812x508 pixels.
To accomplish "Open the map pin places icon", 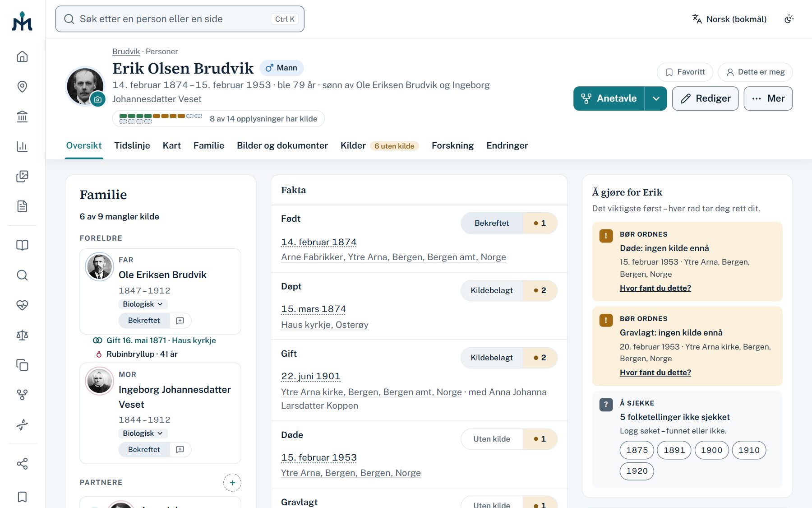I will point(22,86).
